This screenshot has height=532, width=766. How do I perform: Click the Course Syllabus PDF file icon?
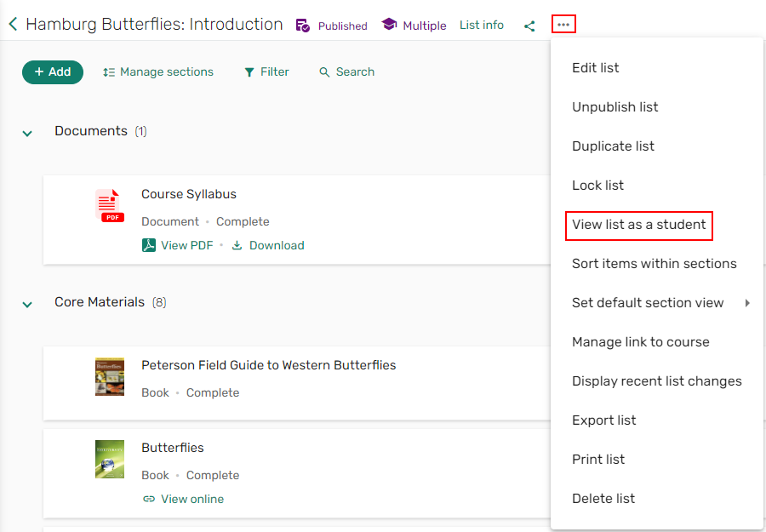(x=110, y=206)
